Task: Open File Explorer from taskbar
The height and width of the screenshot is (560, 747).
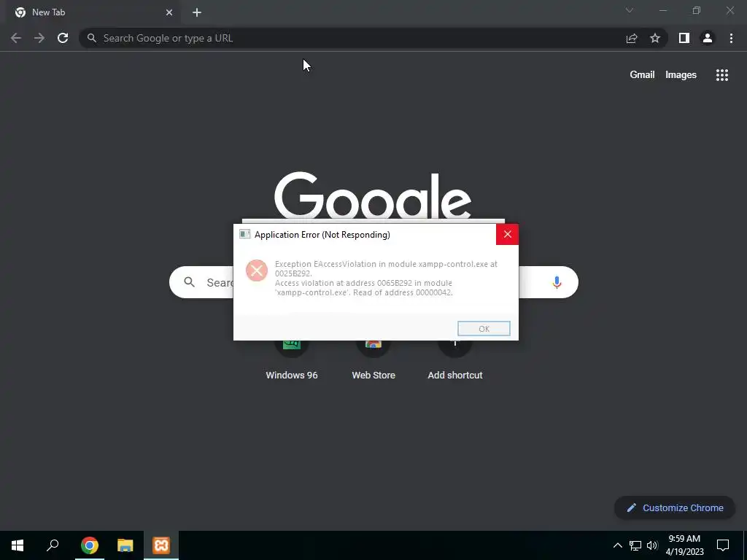Action: click(x=125, y=545)
